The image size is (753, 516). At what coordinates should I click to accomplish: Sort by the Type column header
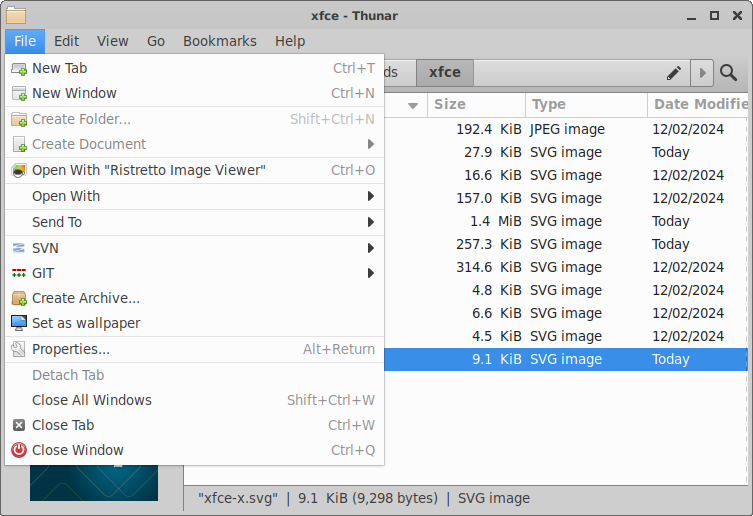[586, 105]
